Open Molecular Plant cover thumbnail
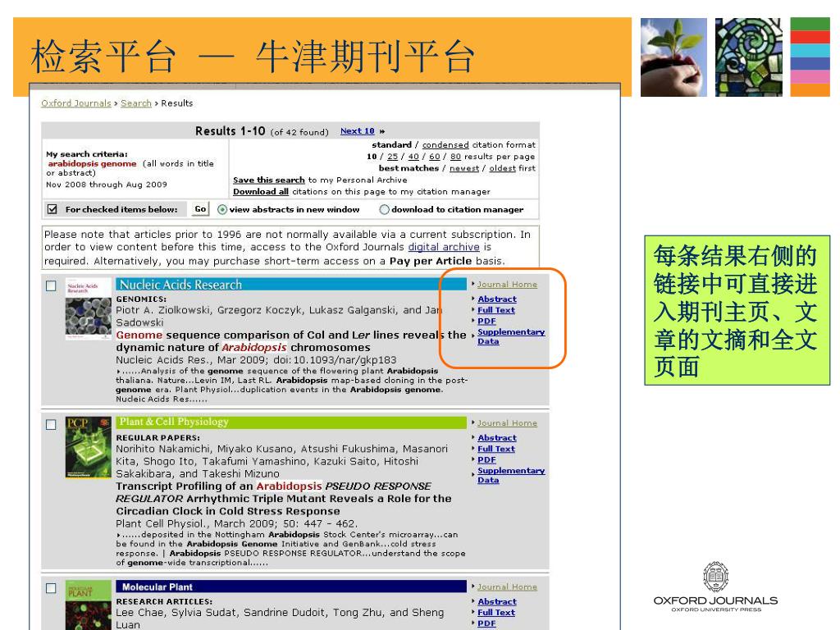The height and width of the screenshot is (630, 840). pos(89,605)
